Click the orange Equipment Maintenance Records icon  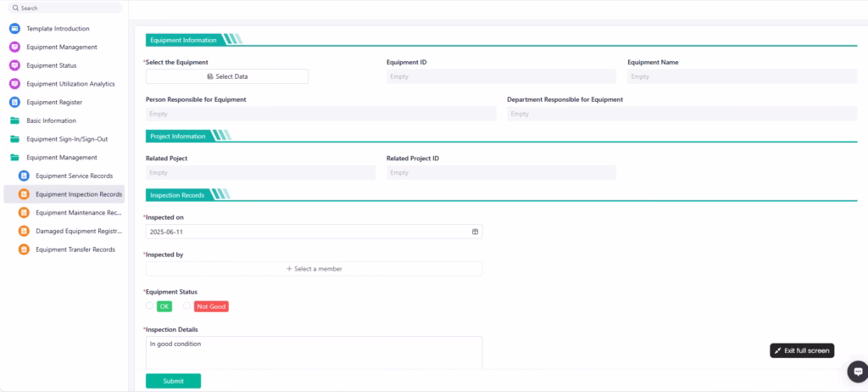click(x=24, y=213)
